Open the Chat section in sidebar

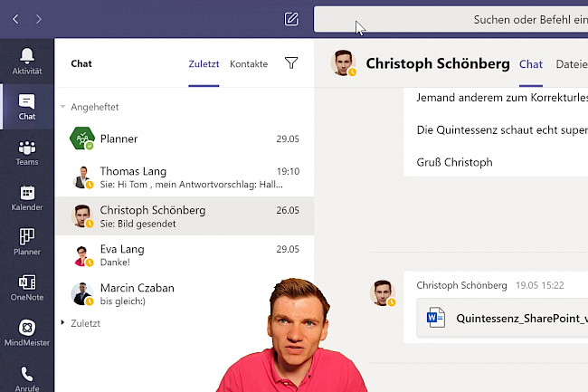[27, 107]
